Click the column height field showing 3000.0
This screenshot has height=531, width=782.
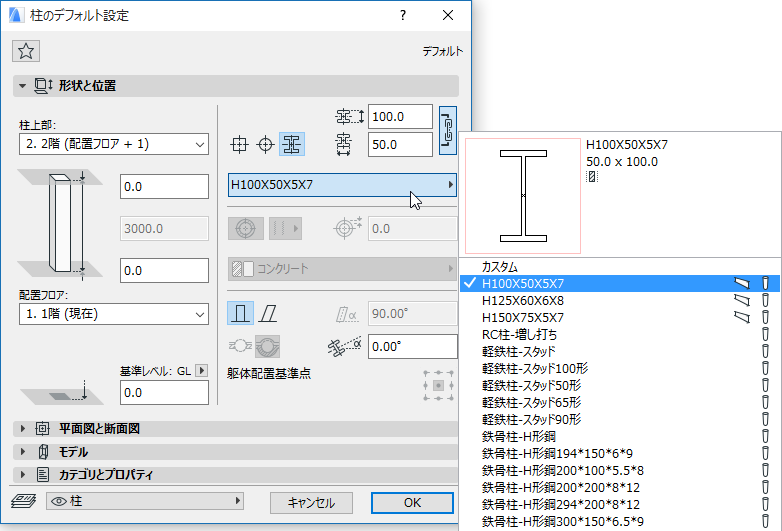click(x=164, y=228)
